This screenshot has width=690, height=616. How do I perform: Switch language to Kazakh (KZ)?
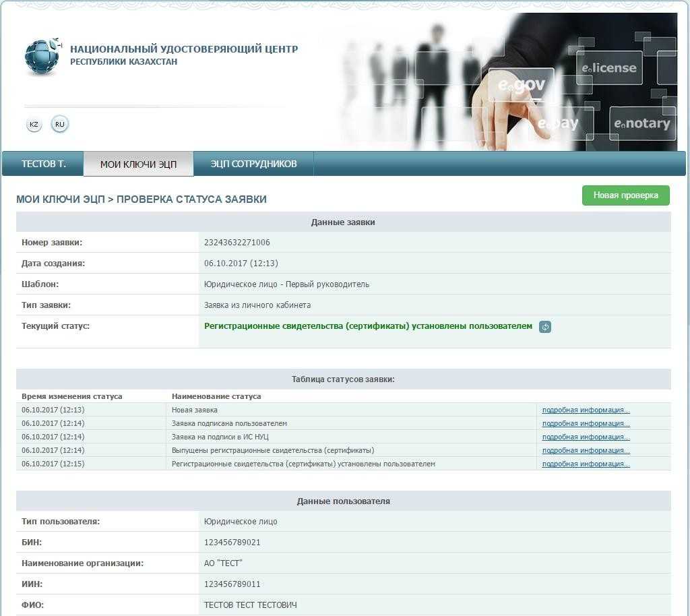(34, 125)
